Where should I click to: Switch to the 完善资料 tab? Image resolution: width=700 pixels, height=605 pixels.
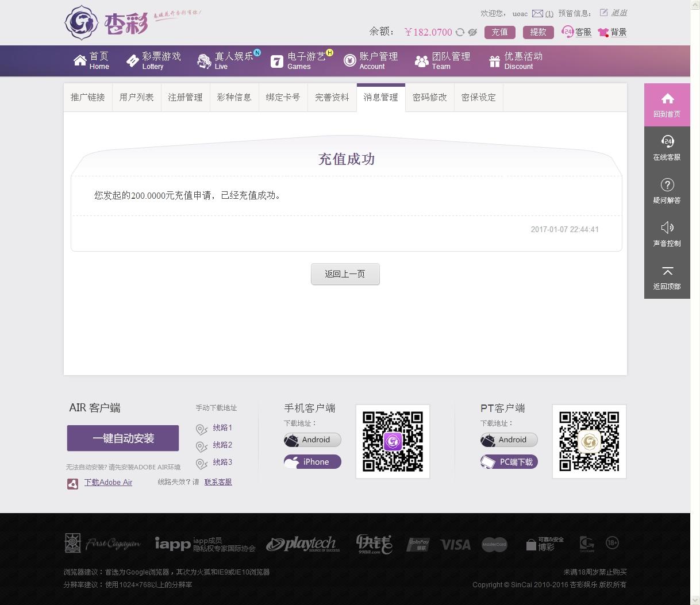point(332,97)
